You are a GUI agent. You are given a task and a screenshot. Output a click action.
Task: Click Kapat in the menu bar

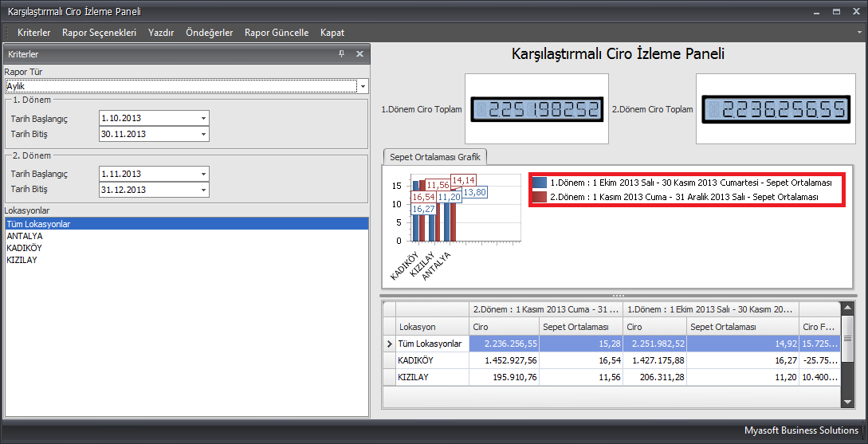[332, 33]
